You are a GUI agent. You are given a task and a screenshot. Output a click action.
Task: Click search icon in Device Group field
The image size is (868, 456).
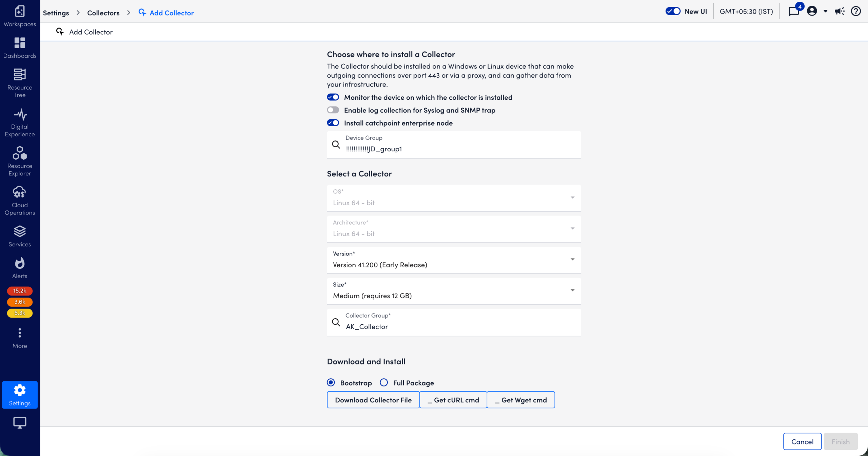336,145
